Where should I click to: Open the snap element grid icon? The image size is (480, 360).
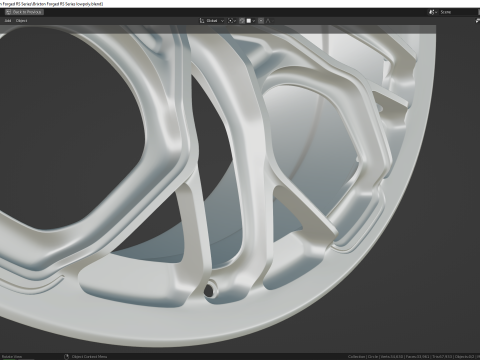pyautogui.click(x=249, y=21)
